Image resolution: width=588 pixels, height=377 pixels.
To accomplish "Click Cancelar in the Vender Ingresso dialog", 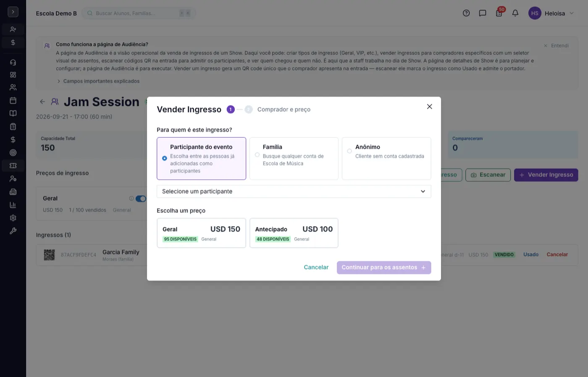I will pyautogui.click(x=316, y=267).
